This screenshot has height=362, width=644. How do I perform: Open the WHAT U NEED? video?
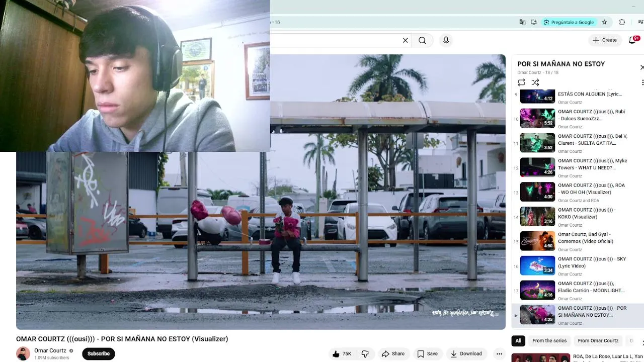click(577, 167)
